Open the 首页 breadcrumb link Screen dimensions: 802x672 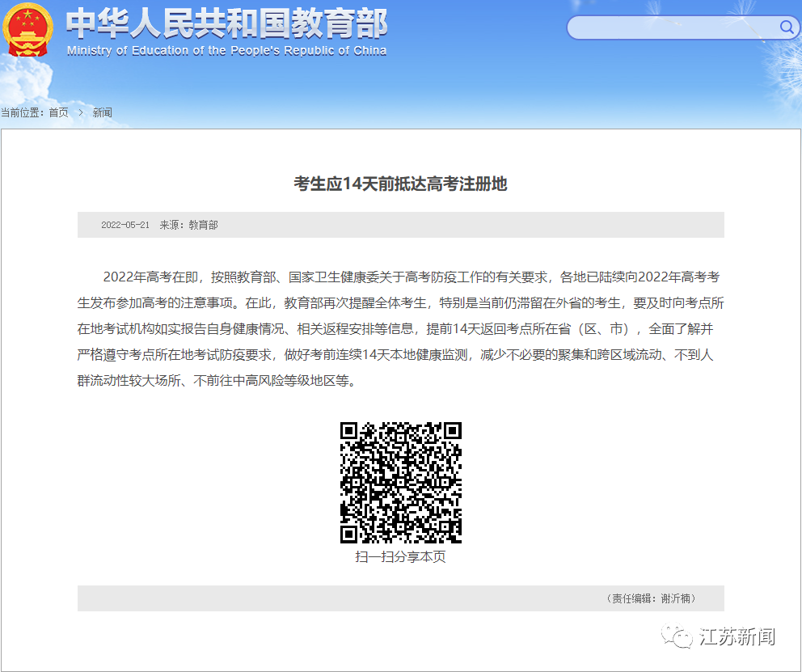click(x=58, y=112)
